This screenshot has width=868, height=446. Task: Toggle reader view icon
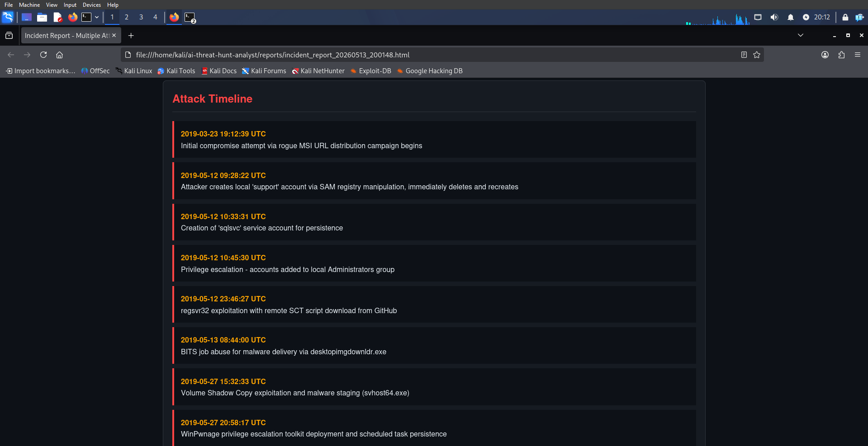click(x=744, y=55)
